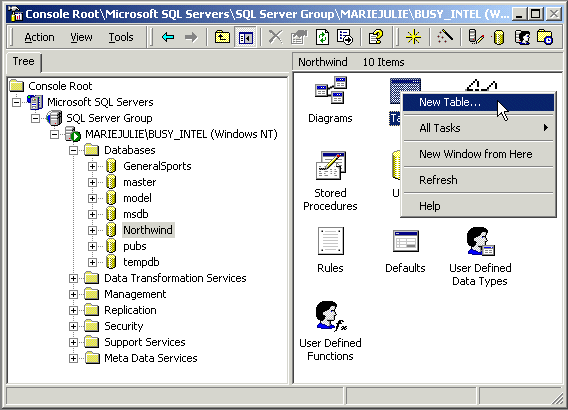
Task: Expand the Replication folder
Action: coord(73,310)
